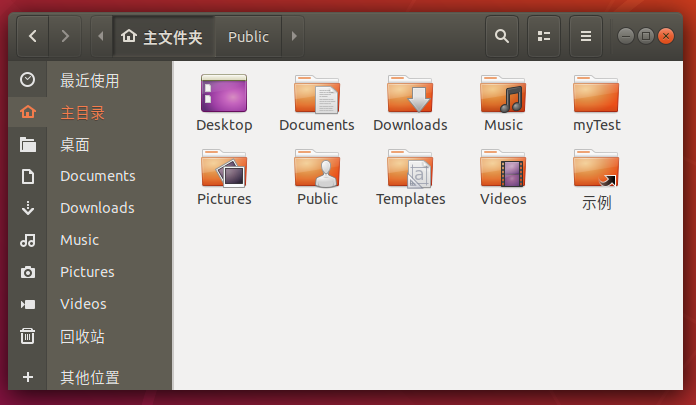Toggle list view layout button
Viewport: 696px width, 405px height.
pyautogui.click(x=544, y=36)
